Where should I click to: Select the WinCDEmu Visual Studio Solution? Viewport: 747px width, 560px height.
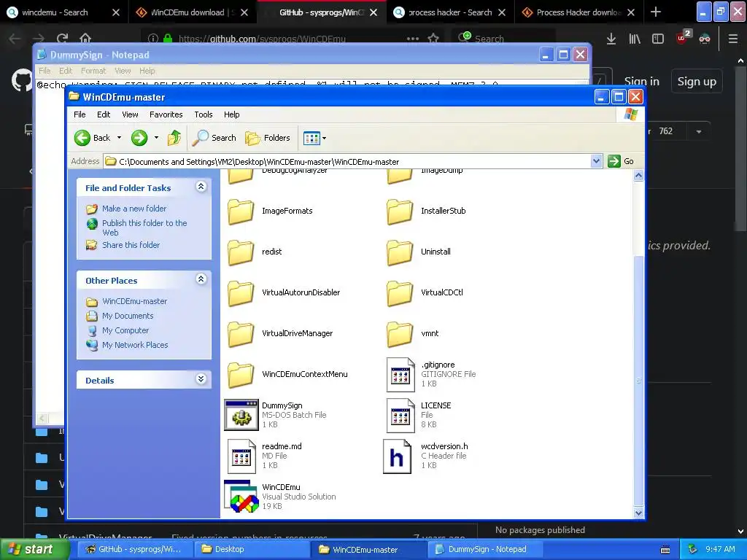point(280,496)
